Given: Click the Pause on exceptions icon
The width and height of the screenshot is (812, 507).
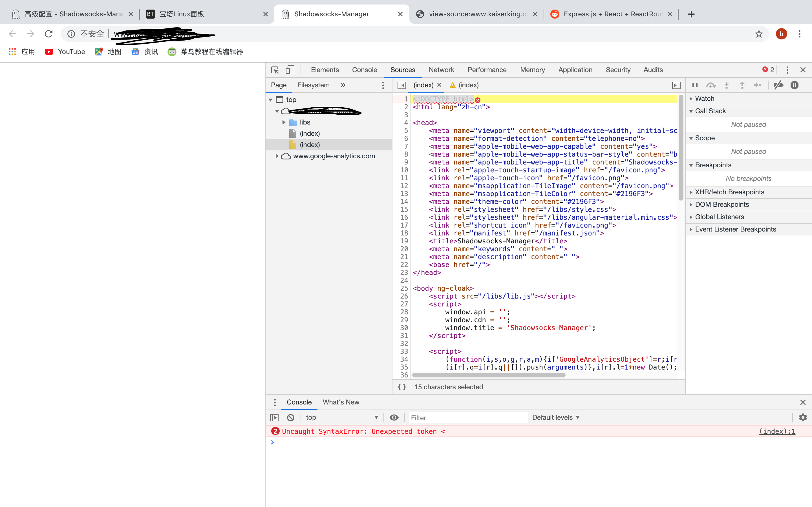Looking at the screenshot, I should [795, 85].
